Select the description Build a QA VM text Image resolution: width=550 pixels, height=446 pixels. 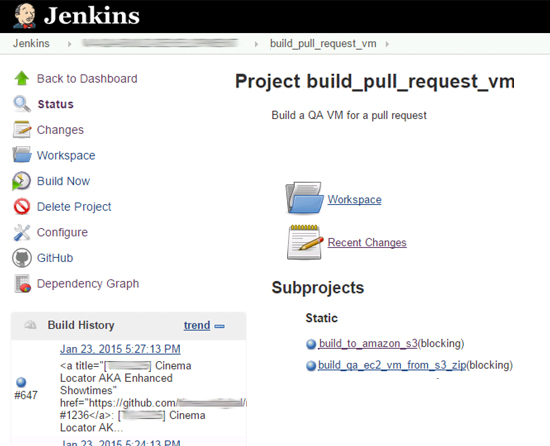click(x=349, y=115)
